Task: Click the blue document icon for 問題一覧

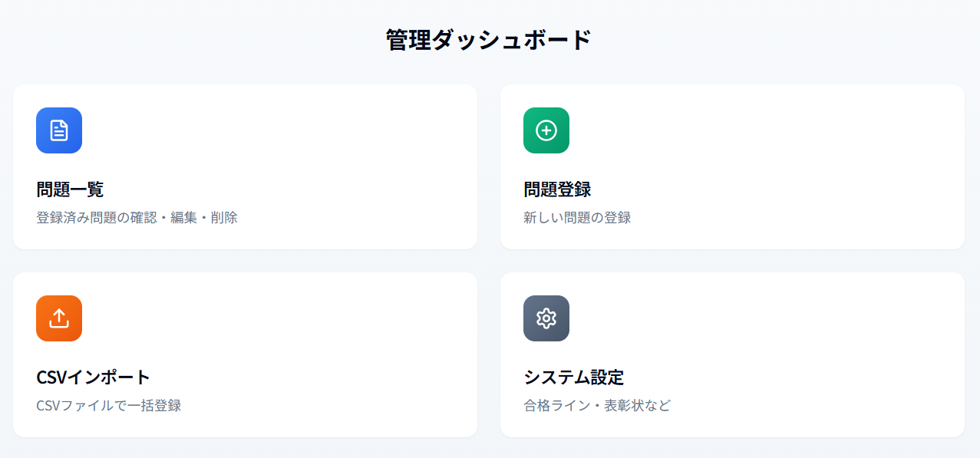Action: 59,130
